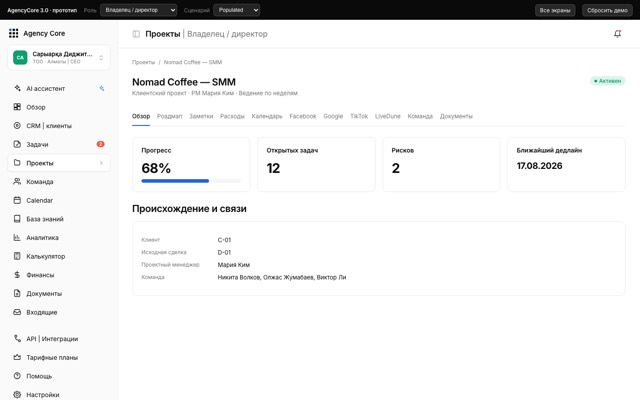The width and height of the screenshot is (640, 400).
Task: Open the Сценарий dropdown Populated
Action: (x=236, y=10)
